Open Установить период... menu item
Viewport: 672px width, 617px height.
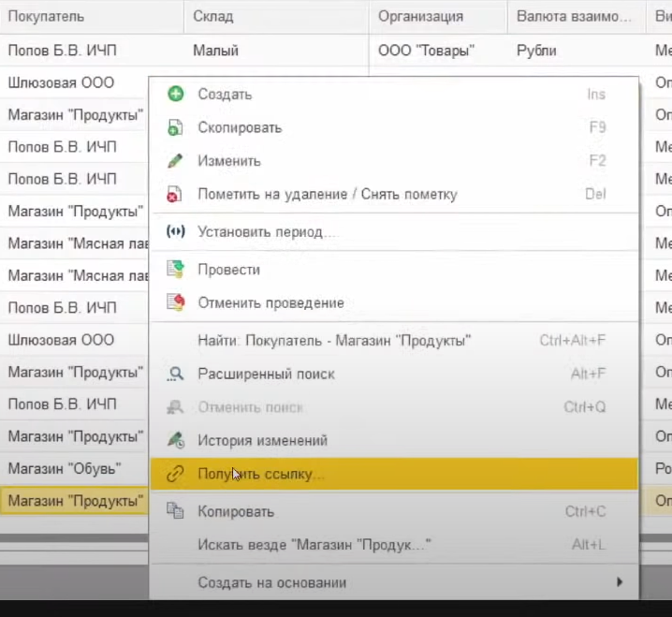coord(394,232)
